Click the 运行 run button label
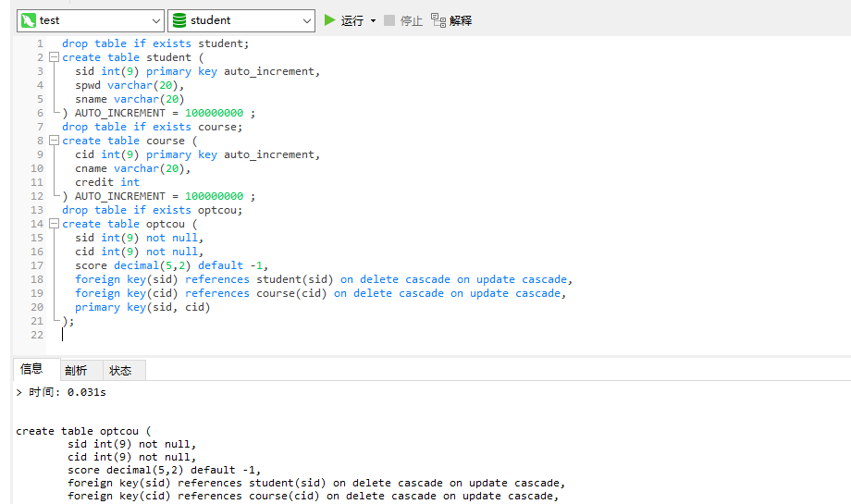 coord(351,20)
